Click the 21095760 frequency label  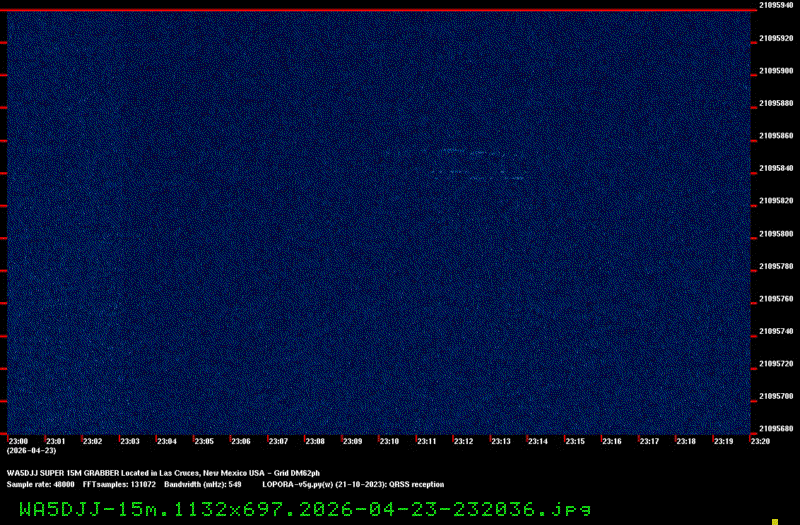click(776, 299)
